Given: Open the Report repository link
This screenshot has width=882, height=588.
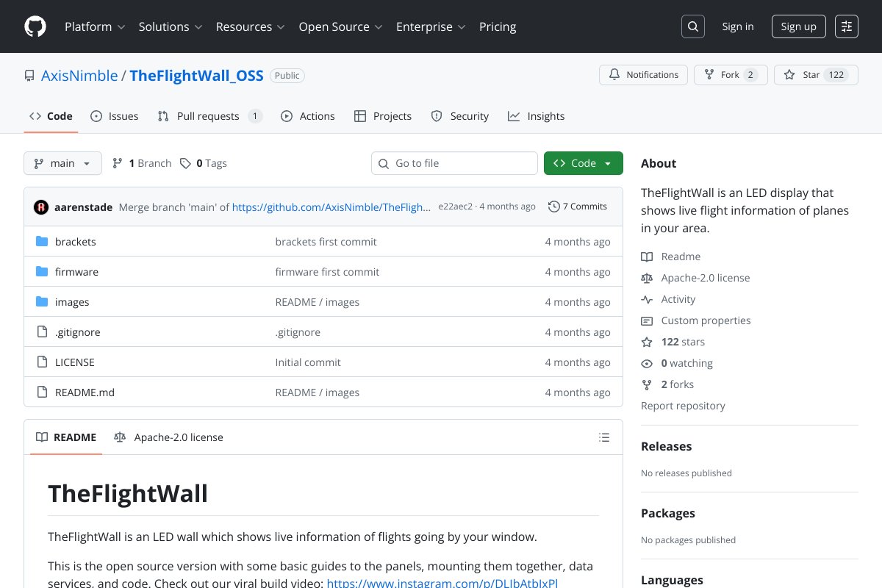Looking at the screenshot, I should click(x=683, y=406).
